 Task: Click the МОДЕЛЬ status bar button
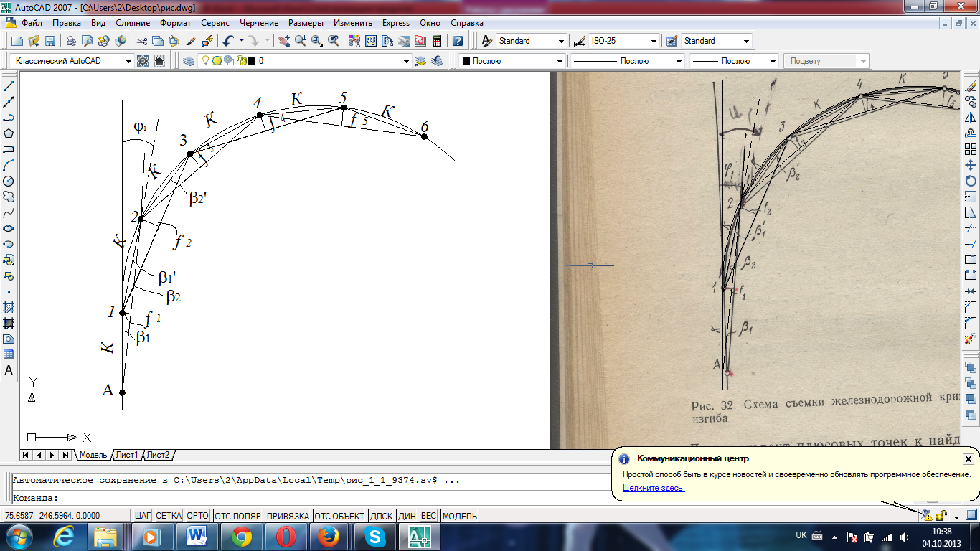[x=460, y=516]
